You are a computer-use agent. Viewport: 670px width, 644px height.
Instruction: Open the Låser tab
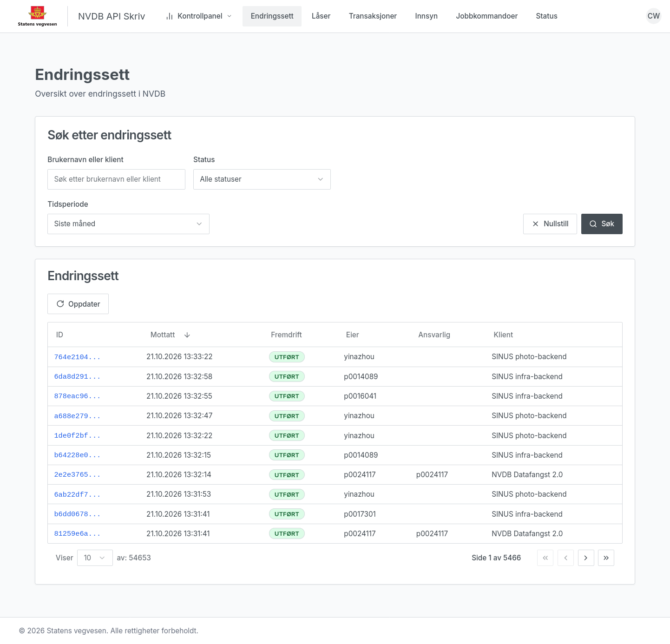(x=321, y=16)
